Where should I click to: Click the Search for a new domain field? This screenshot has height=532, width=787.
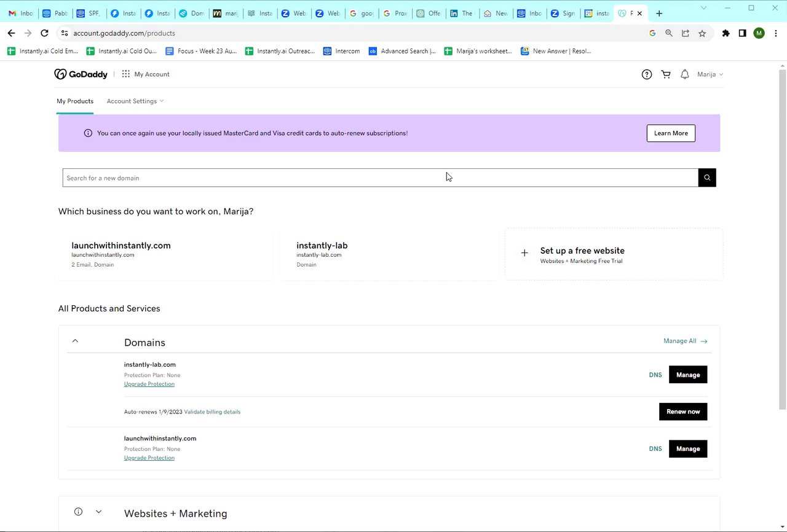pyautogui.click(x=380, y=178)
